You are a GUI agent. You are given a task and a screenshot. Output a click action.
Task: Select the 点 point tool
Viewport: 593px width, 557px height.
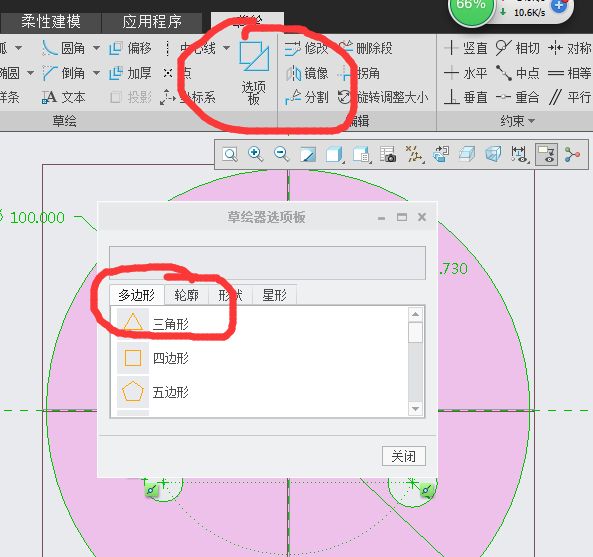pyautogui.click(x=177, y=73)
